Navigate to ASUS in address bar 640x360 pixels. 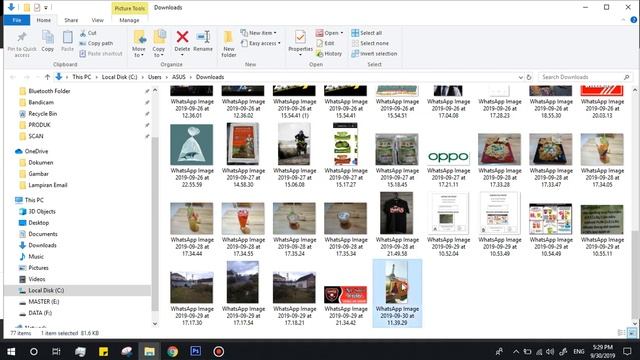(179, 77)
